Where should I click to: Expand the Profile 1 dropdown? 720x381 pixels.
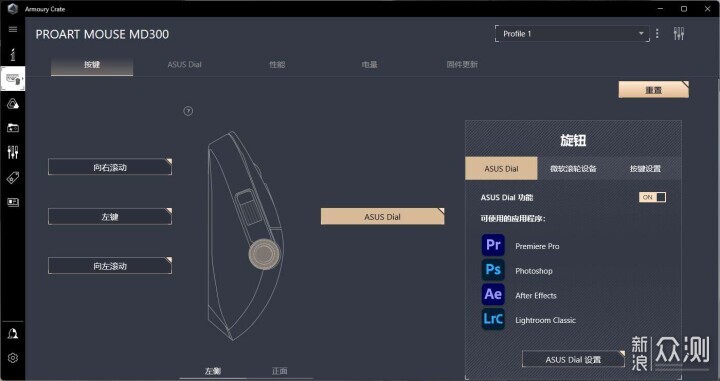point(572,34)
